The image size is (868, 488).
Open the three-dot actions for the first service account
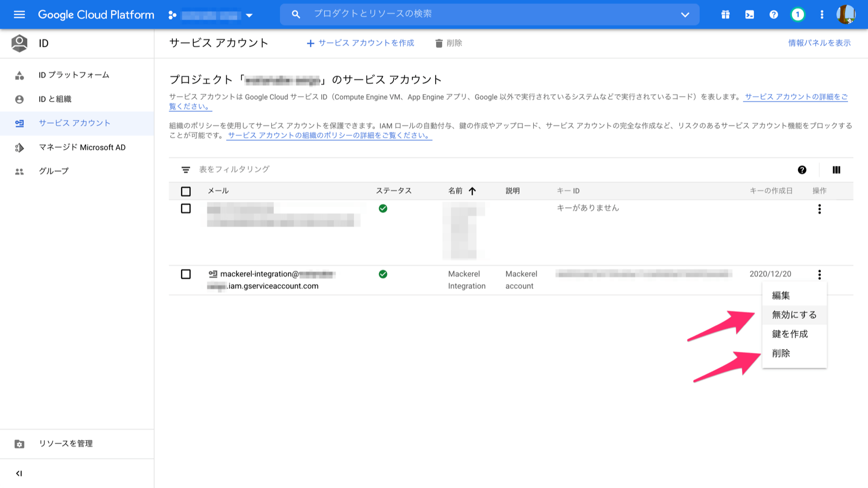(819, 209)
